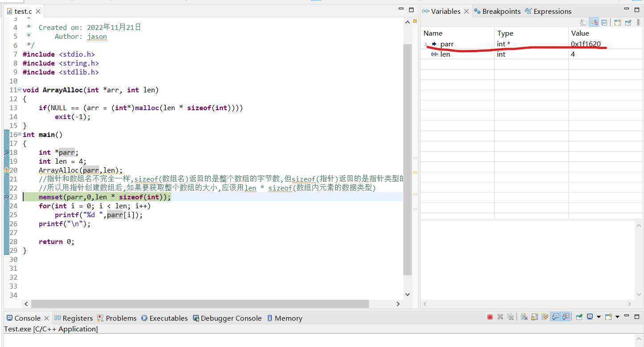644x347 pixels.
Task: Click the Value column header
Action: pyautogui.click(x=605, y=33)
